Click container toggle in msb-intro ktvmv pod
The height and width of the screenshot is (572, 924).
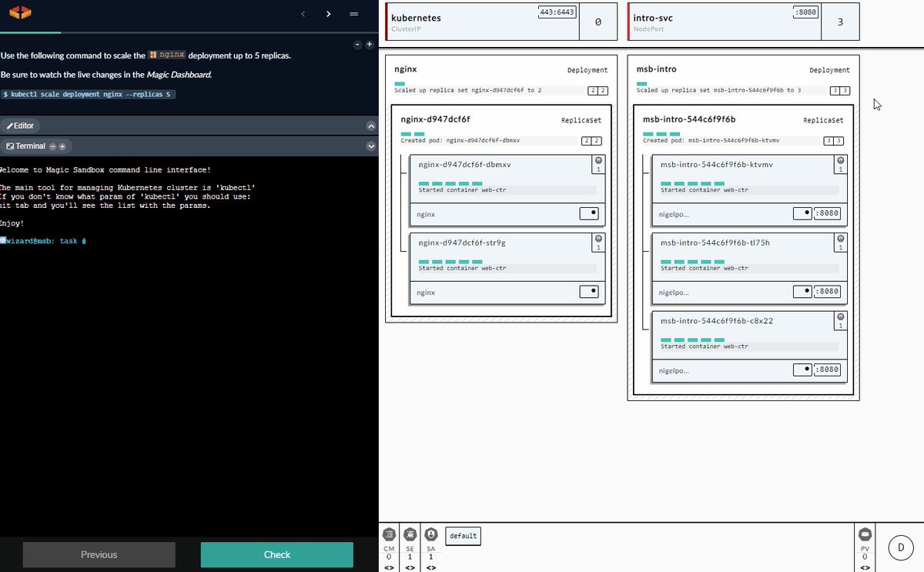pyautogui.click(x=802, y=213)
